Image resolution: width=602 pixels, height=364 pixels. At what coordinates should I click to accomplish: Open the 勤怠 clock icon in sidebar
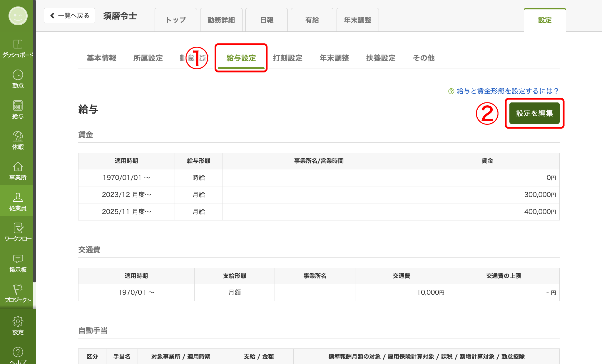point(18,75)
